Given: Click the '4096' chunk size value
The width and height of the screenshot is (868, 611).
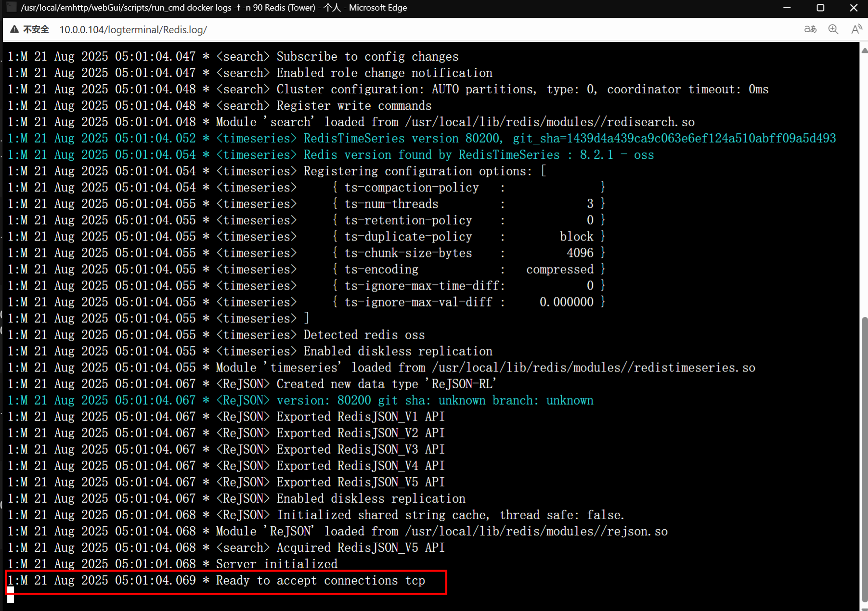Looking at the screenshot, I should [580, 253].
